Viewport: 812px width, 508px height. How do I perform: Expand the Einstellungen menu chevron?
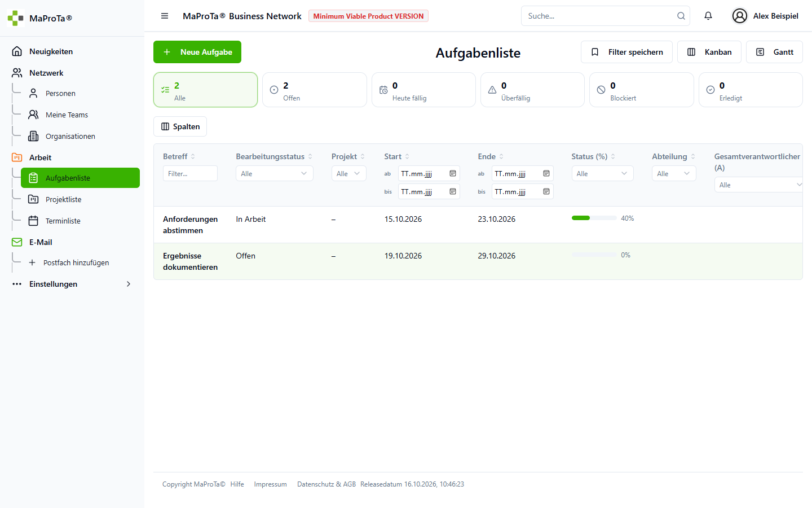coord(129,284)
